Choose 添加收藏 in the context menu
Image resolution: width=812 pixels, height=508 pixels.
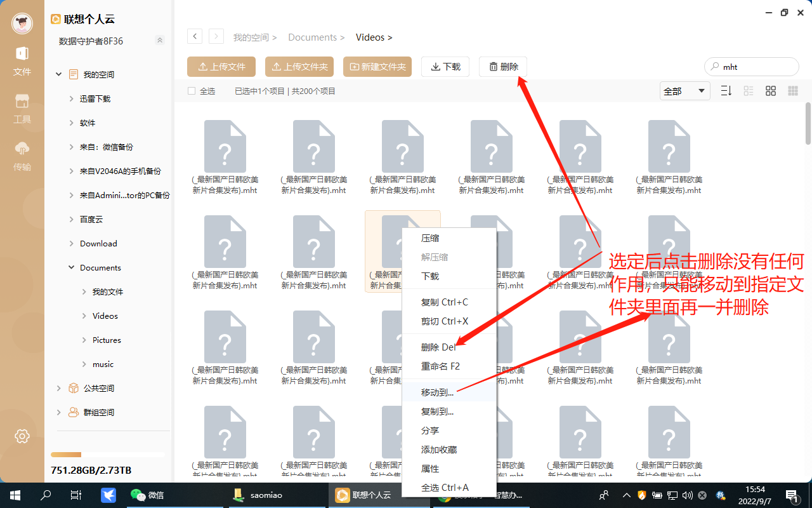[x=449, y=450]
